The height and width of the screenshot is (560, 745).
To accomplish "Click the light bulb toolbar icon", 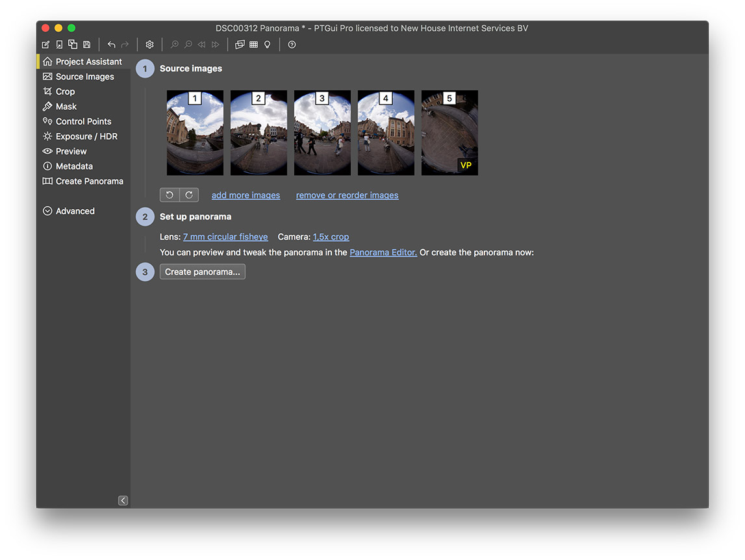I will pos(268,45).
